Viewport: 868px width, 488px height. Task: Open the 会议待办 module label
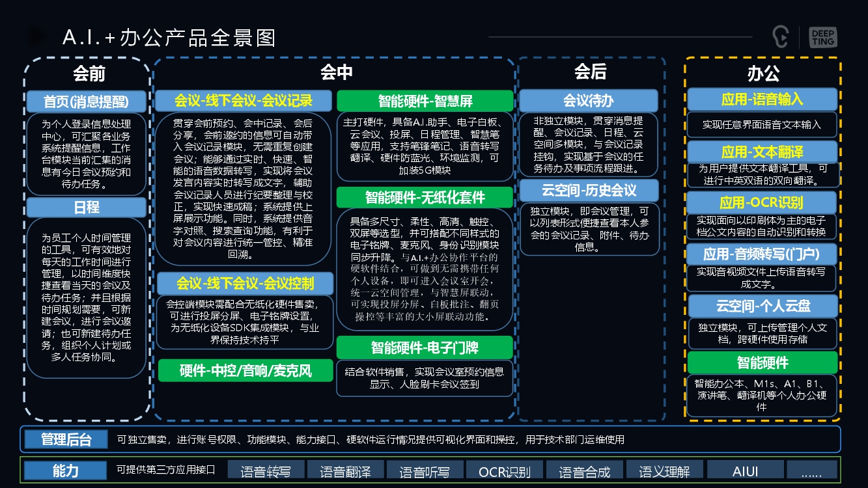click(588, 100)
